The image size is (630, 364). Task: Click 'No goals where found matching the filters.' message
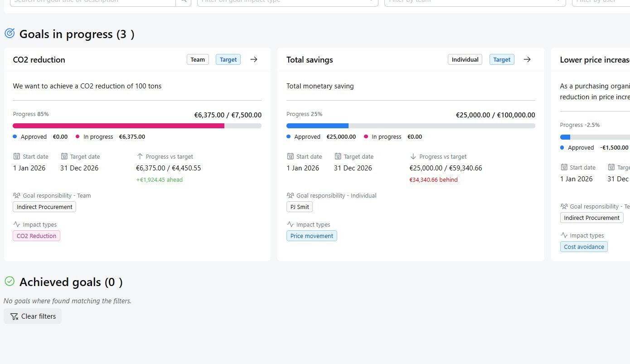[x=68, y=301]
